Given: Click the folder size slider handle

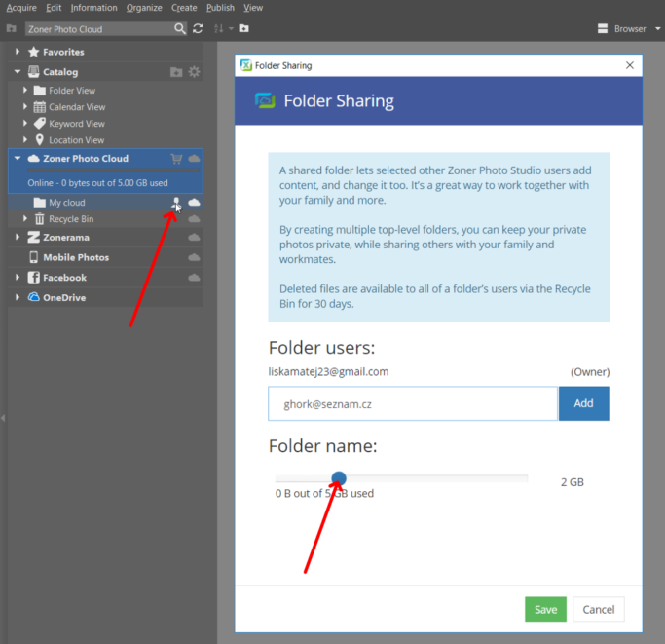Looking at the screenshot, I should 339,478.
